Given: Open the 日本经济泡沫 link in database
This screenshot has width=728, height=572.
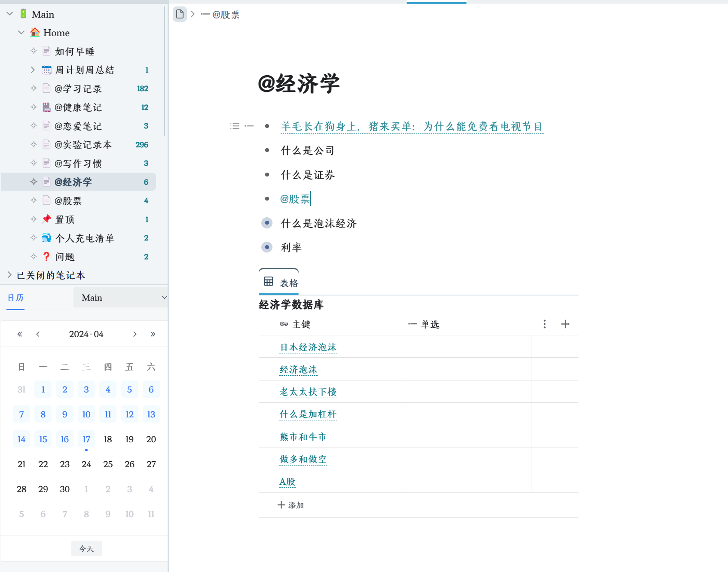Looking at the screenshot, I should click(x=308, y=347).
